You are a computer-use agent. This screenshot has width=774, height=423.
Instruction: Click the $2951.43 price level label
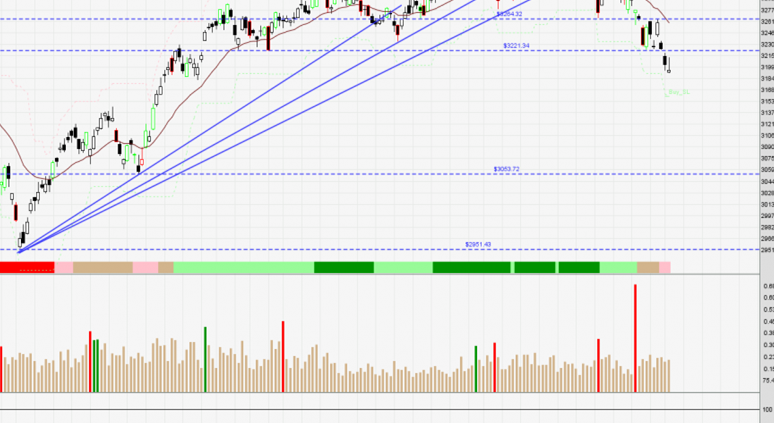[478, 244]
